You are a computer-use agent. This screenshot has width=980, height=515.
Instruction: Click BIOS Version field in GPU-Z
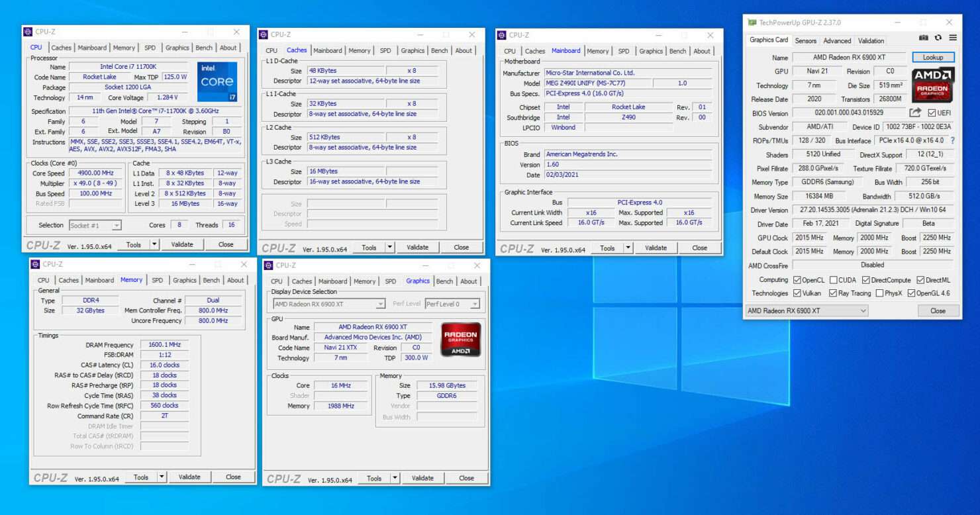point(849,113)
